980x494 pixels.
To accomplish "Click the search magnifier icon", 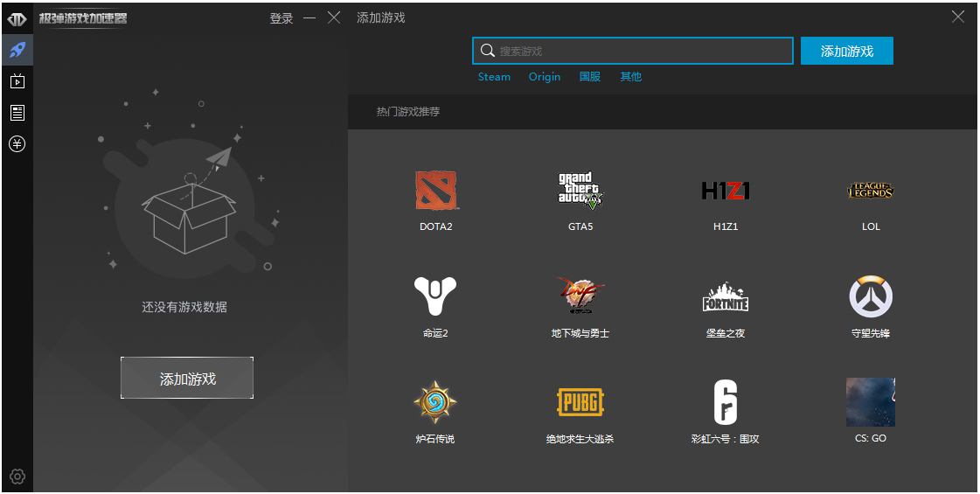I will [x=488, y=51].
